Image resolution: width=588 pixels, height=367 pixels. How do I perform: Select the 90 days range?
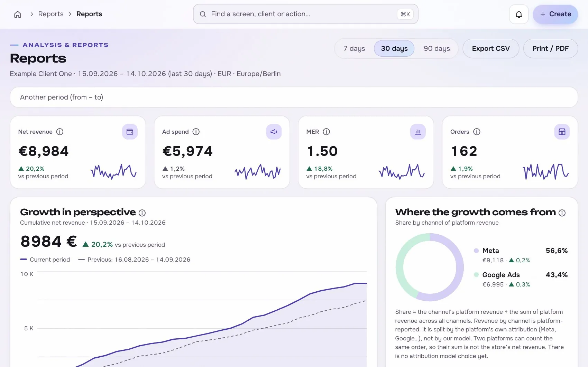437,49
